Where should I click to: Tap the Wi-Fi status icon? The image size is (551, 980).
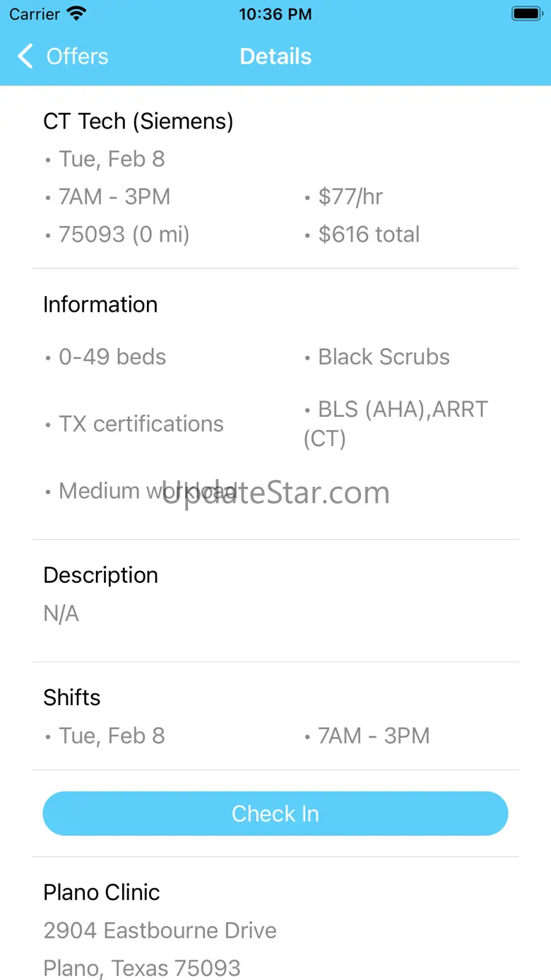(x=76, y=14)
